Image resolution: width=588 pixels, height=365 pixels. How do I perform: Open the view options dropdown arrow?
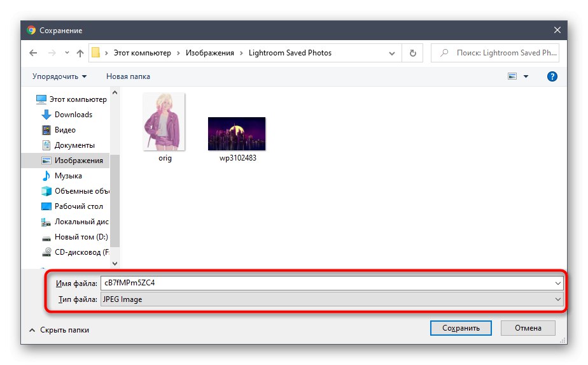click(526, 76)
